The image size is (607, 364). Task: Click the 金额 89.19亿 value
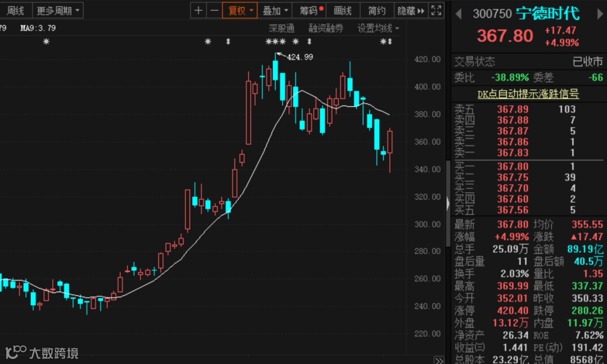tap(585, 249)
